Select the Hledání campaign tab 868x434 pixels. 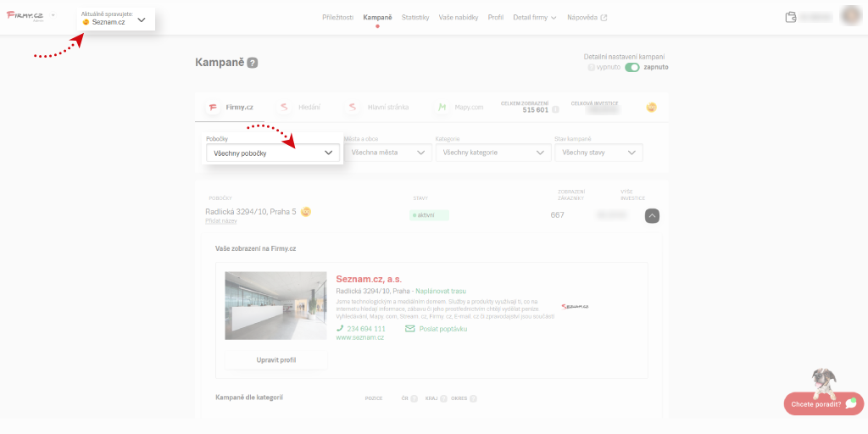coord(300,108)
